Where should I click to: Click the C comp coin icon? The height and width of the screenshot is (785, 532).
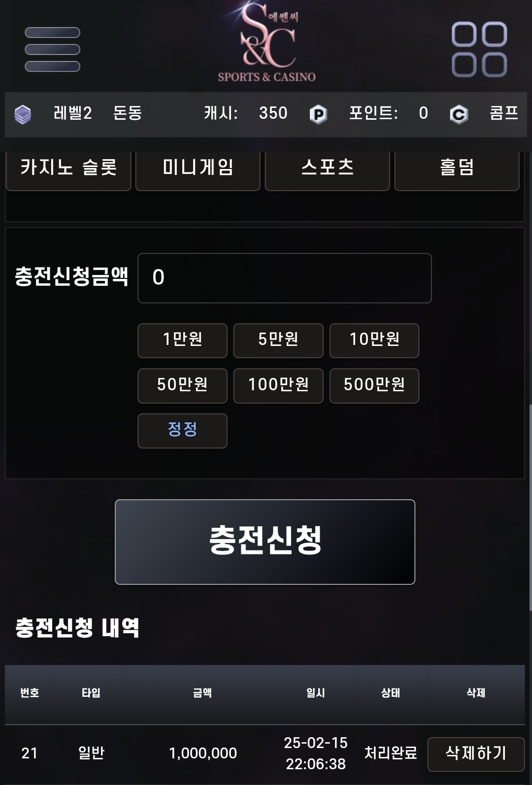click(x=459, y=114)
